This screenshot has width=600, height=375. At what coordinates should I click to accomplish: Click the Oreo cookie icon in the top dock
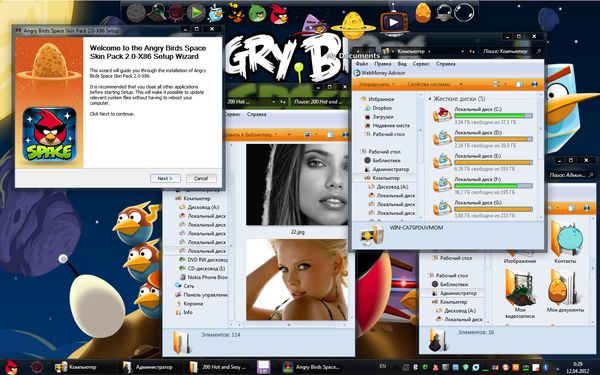(x=136, y=13)
